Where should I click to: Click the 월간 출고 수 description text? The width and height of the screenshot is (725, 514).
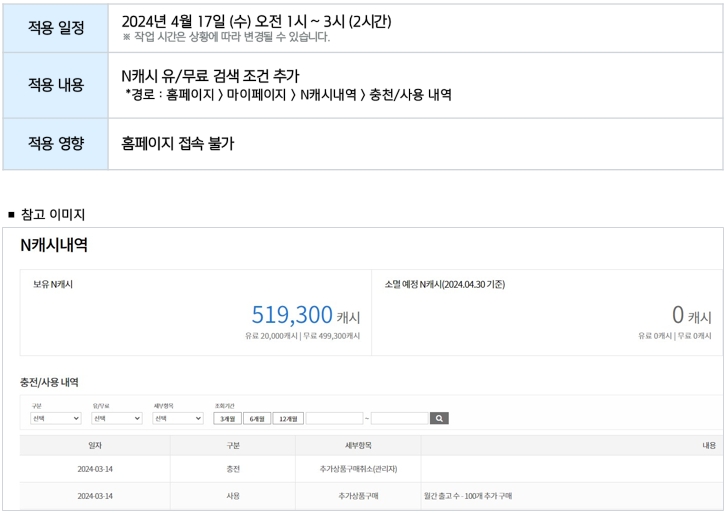pos(468,495)
